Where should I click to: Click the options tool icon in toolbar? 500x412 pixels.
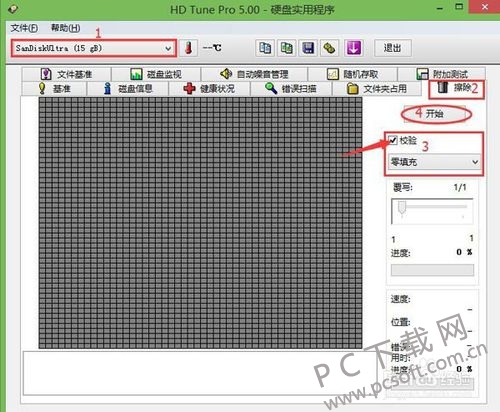329,48
